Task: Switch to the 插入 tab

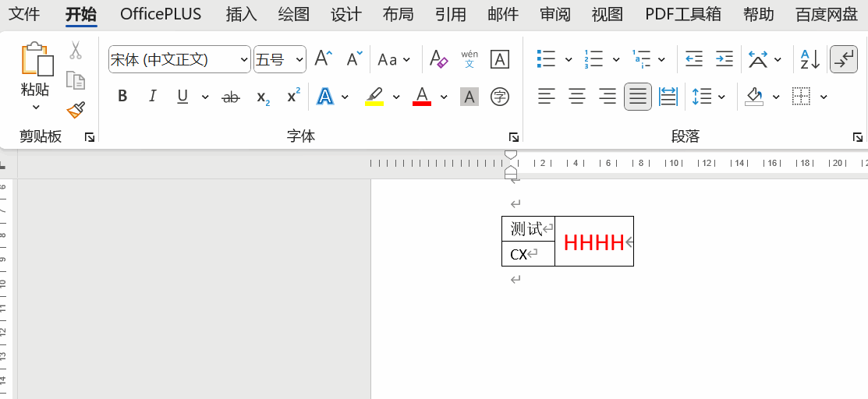Action: [x=241, y=14]
